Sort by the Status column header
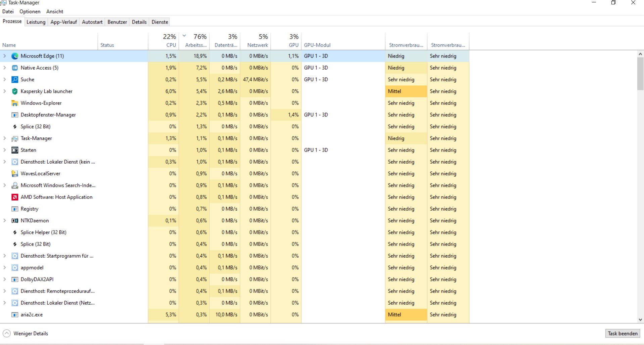Image resolution: width=644 pixels, height=345 pixels. click(x=123, y=41)
